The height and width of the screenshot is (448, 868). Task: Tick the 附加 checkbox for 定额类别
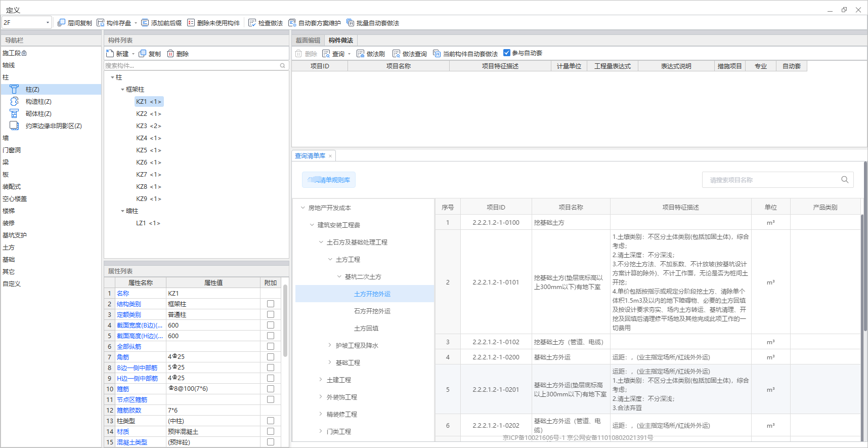coord(271,314)
